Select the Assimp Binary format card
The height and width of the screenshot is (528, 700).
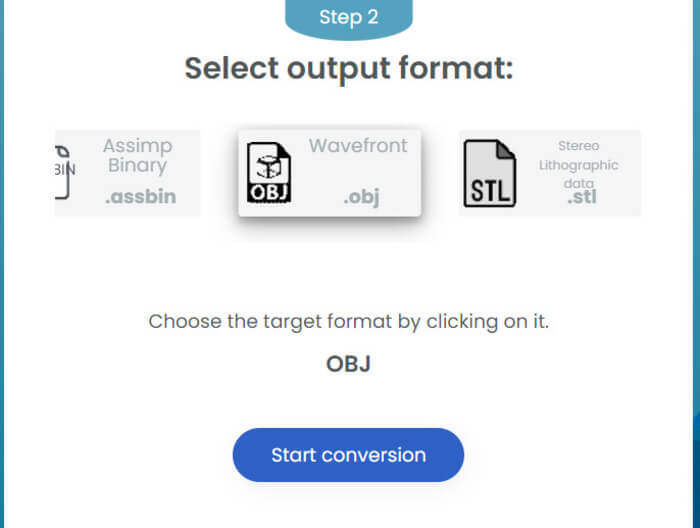(x=127, y=173)
